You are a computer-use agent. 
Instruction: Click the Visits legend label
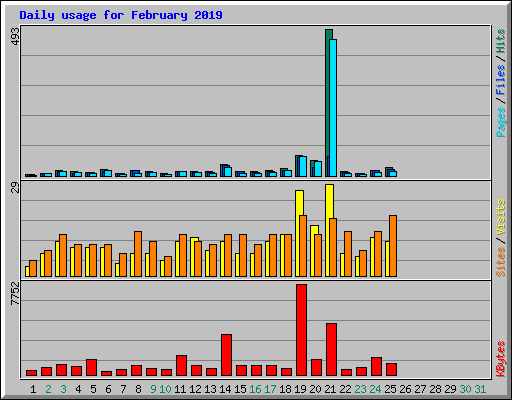click(x=501, y=217)
